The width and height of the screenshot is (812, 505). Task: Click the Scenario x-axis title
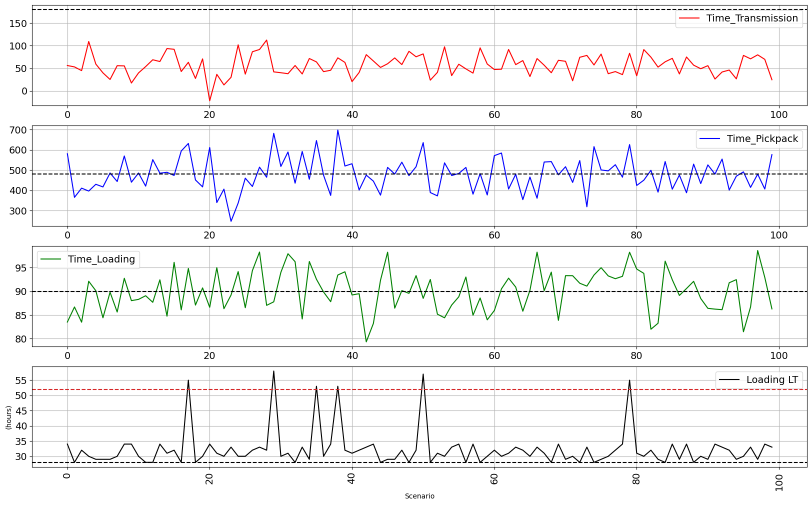[419, 496]
